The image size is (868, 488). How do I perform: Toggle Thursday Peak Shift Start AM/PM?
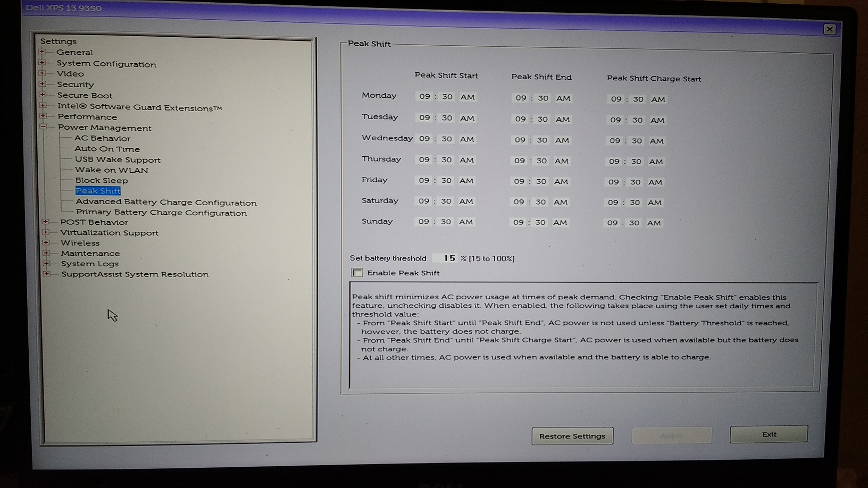pos(466,159)
